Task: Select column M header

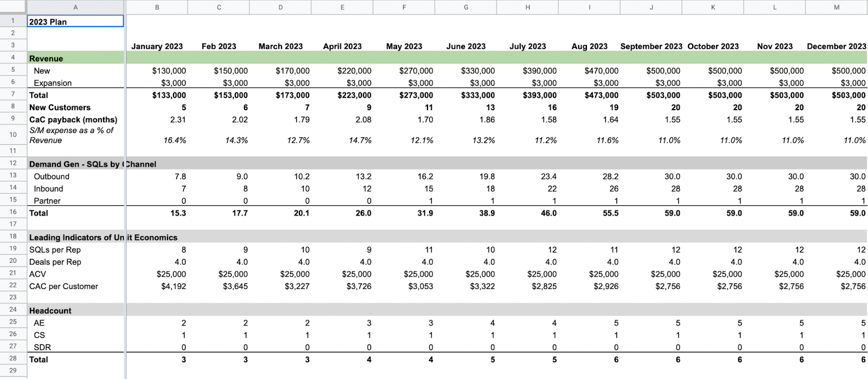Action: pyautogui.click(x=837, y=7)
